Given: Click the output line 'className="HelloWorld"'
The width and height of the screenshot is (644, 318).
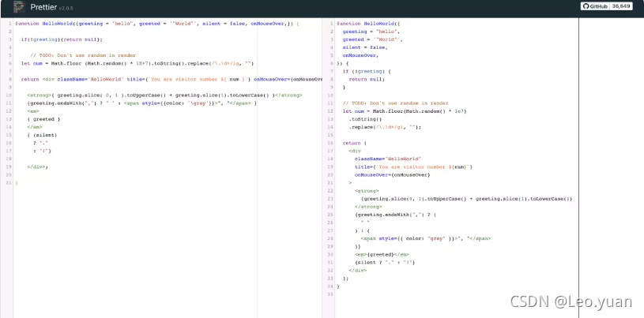Looking at the screenshot, I should [388, 159].
